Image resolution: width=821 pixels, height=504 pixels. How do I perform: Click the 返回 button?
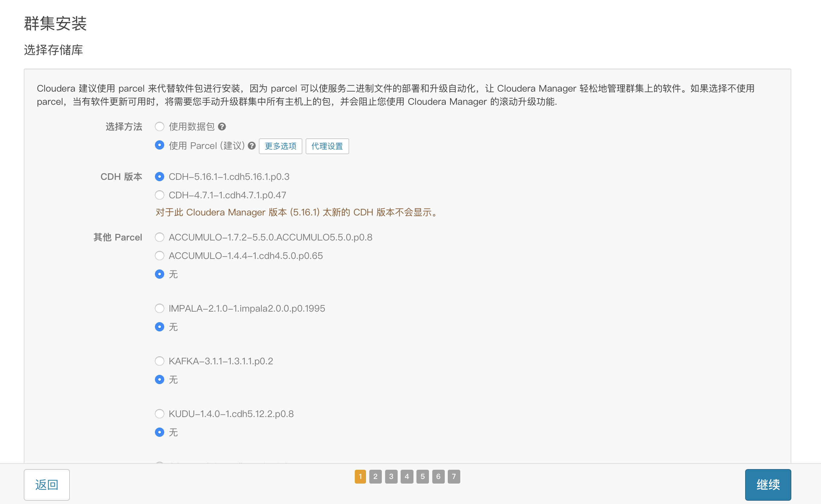pos(47,485)
